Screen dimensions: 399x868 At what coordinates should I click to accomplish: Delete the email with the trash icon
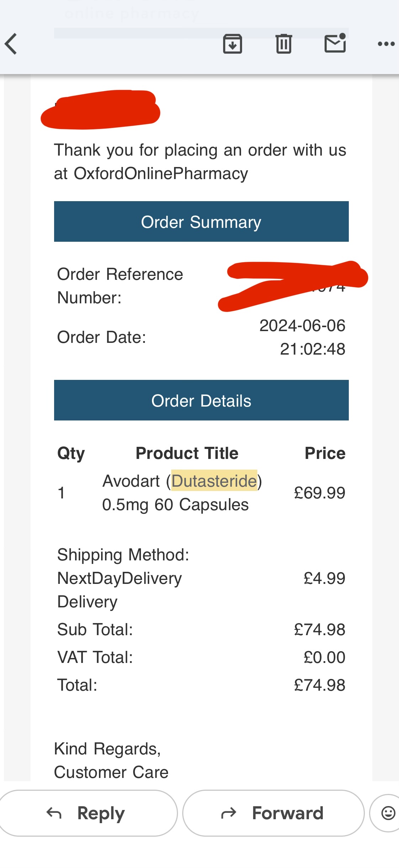284,44
